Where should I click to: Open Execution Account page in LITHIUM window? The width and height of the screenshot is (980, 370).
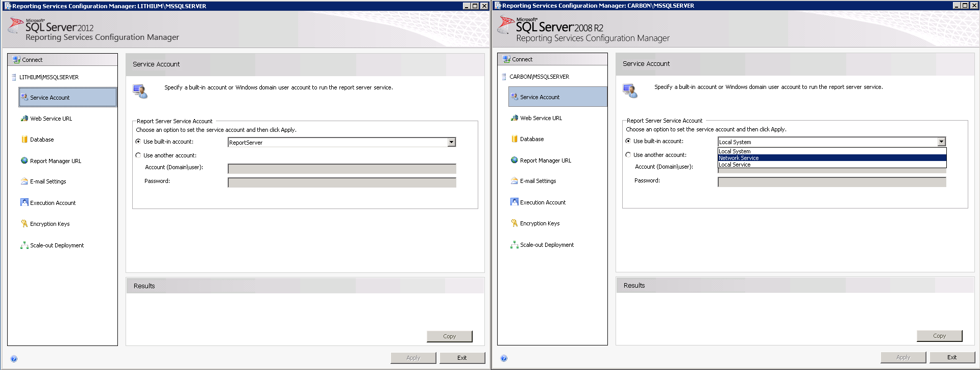pyautogui.click(x=53, y=203)
